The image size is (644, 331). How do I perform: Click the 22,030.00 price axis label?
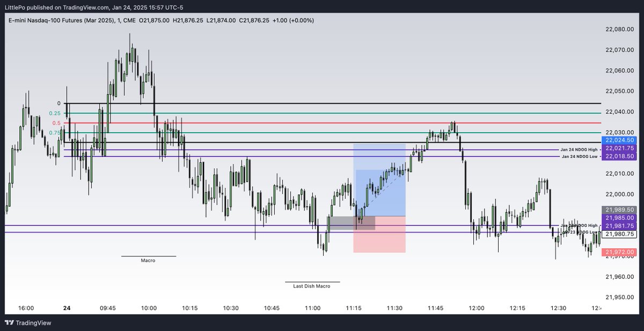[620, 132]
